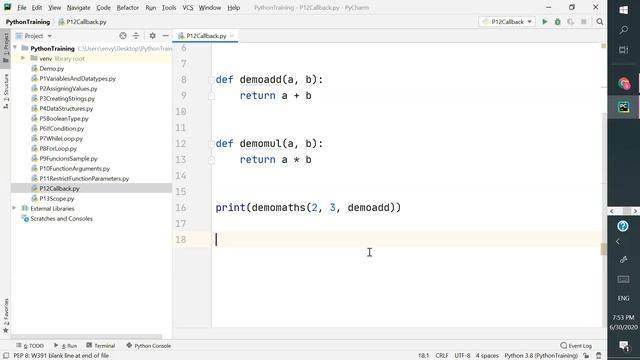
Task: Open Project tool window side tab
Action: (5, 48)
